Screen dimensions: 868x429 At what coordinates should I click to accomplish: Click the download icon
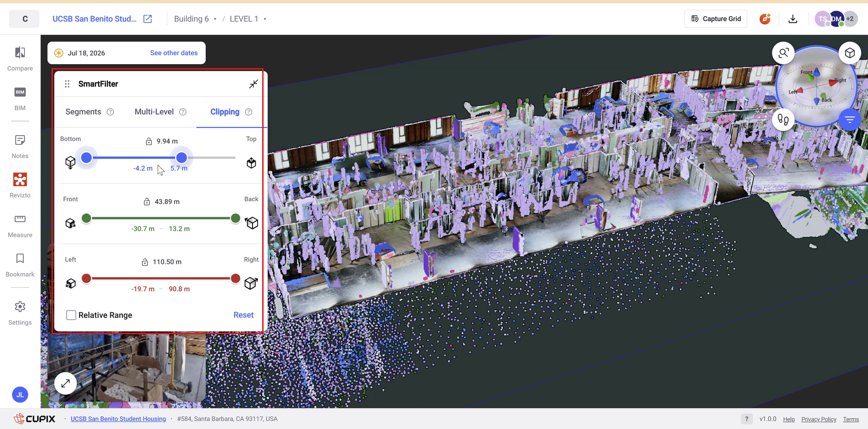pyautogui.click(x=793, y=19)
